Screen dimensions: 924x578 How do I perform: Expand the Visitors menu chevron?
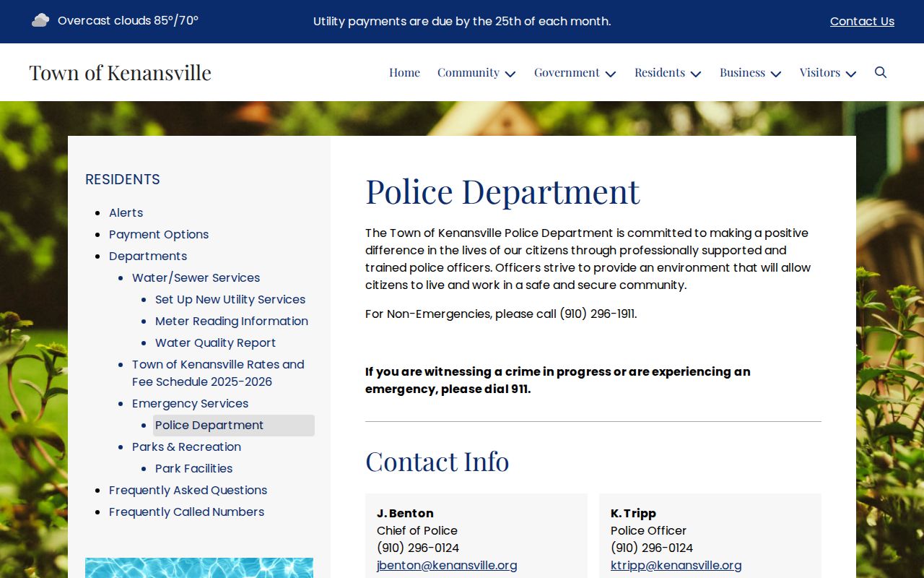(851, 74)
